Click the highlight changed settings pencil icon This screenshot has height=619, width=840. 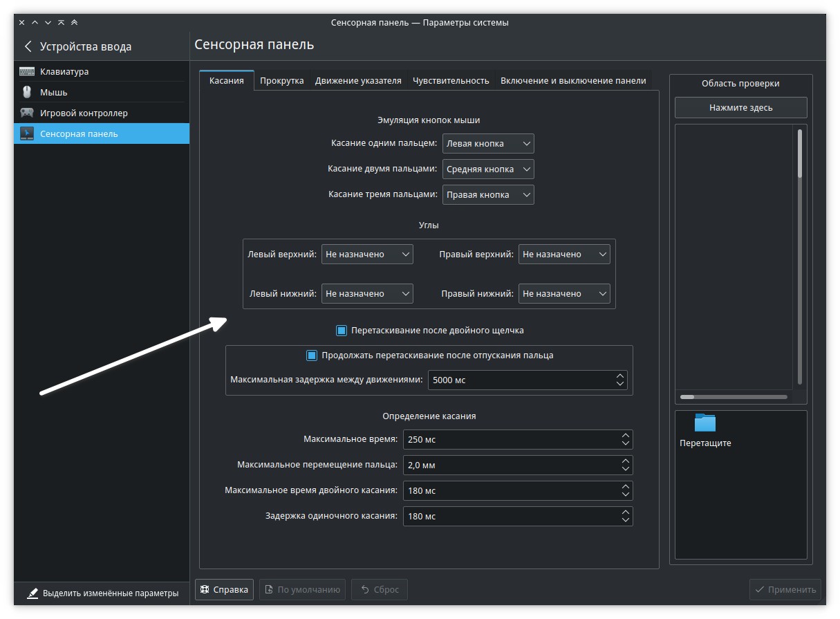coord(32,593)
